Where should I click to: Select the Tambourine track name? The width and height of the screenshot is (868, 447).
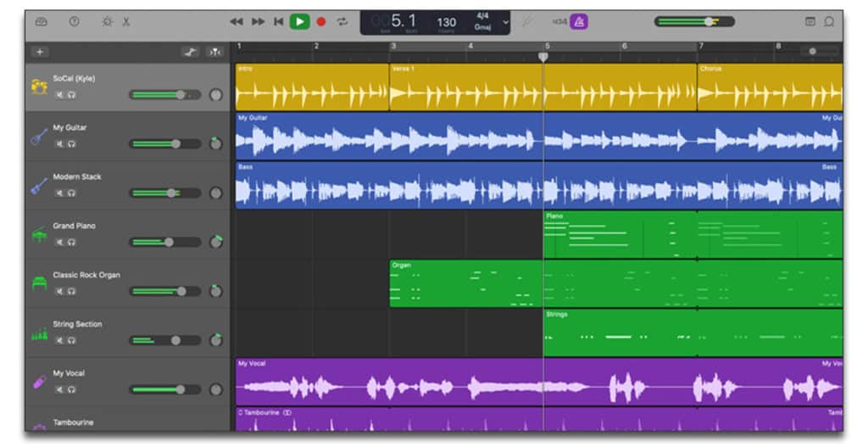pyautogui.click(x=73, y=422)
